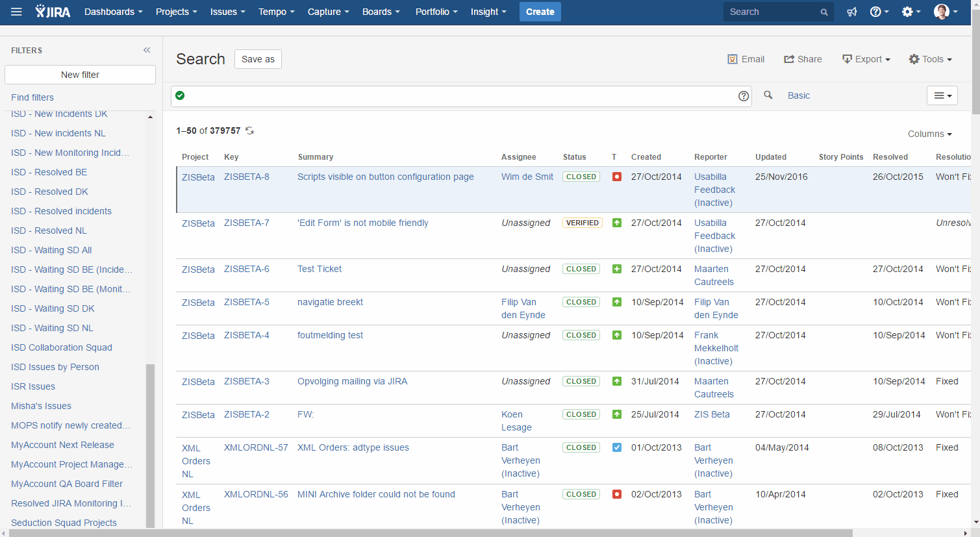The width and height of the screenshot is (980, 537).
Task: Open the administration gear menu
Action: click(911, 12)
